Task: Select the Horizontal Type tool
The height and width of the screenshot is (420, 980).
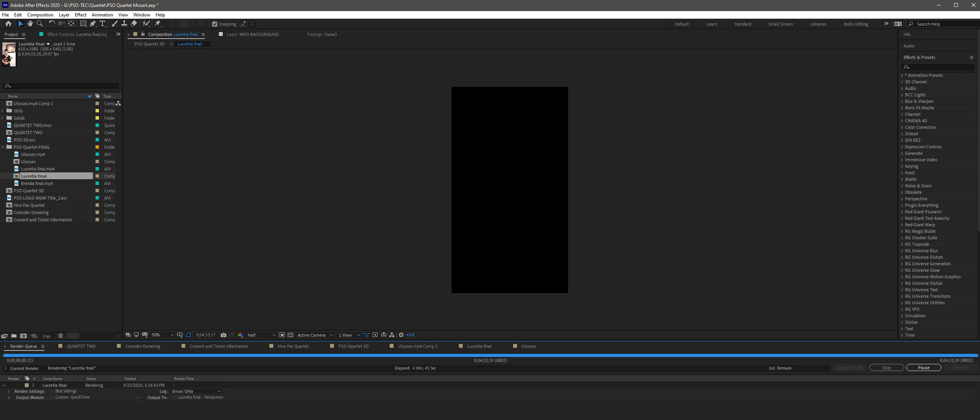Action: click(102, 24)
